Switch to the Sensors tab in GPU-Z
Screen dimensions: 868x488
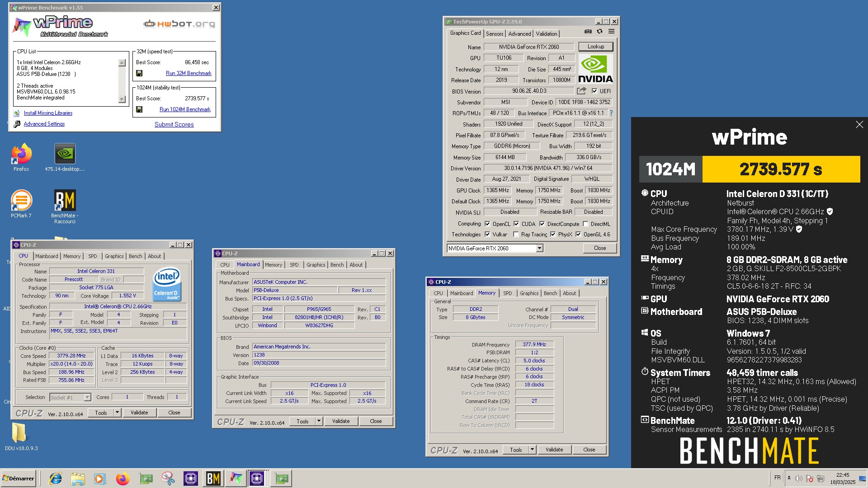click(x=495, y=34)
